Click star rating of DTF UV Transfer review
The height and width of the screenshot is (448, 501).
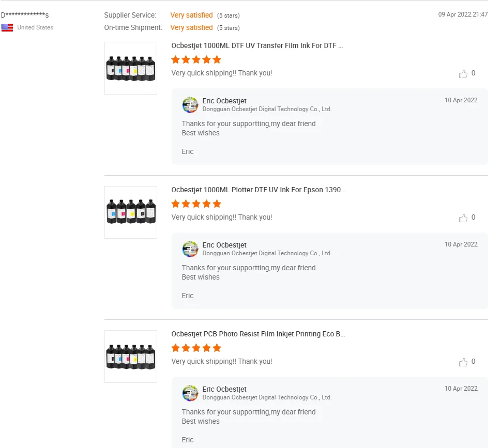196,59
